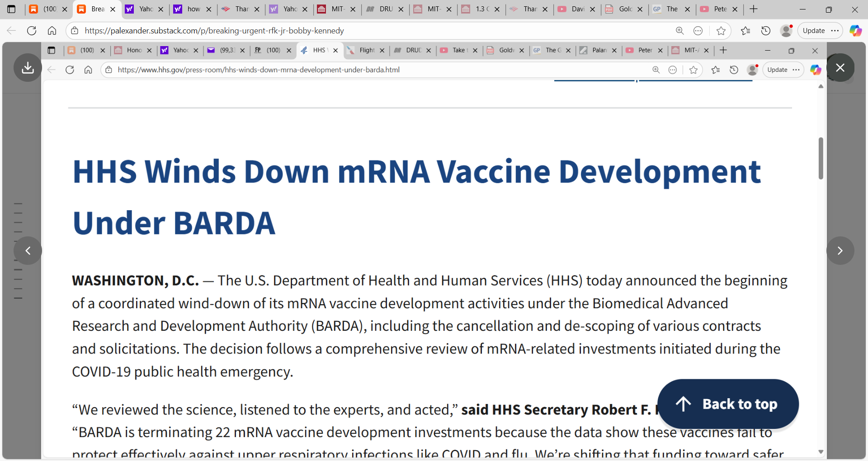Viewport: 868px width, 461px height.
Task: Click inner Flight tab
Action: [x=367, y=50]
